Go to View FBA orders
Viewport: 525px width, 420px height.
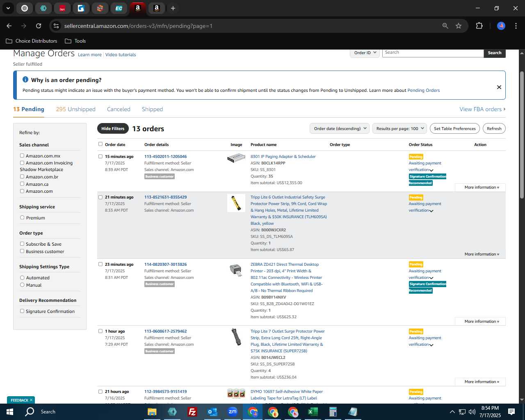point(482,109)
